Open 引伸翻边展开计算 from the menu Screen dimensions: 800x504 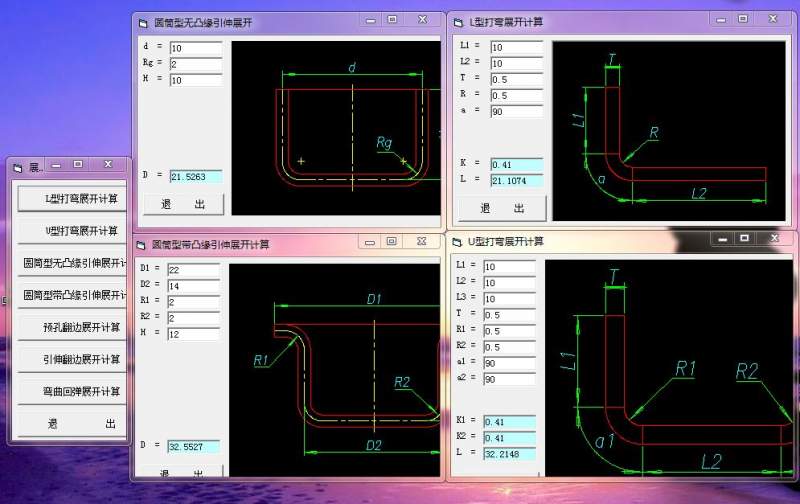point(72,359)
